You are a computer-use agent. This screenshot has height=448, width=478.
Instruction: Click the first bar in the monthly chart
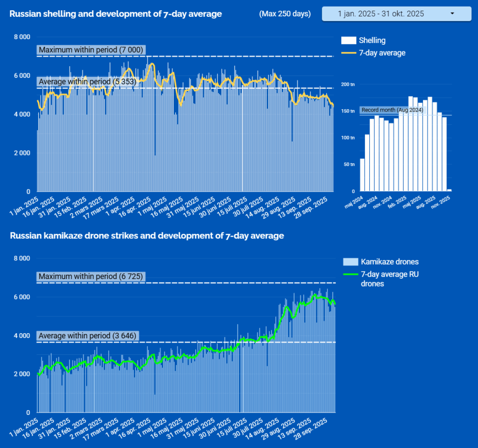pos(362,175)
